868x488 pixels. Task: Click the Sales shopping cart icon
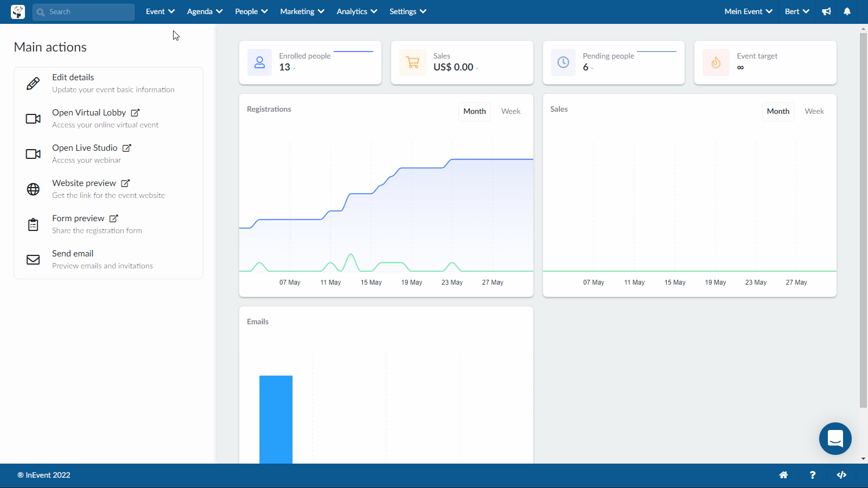click(x=413, y=62)
